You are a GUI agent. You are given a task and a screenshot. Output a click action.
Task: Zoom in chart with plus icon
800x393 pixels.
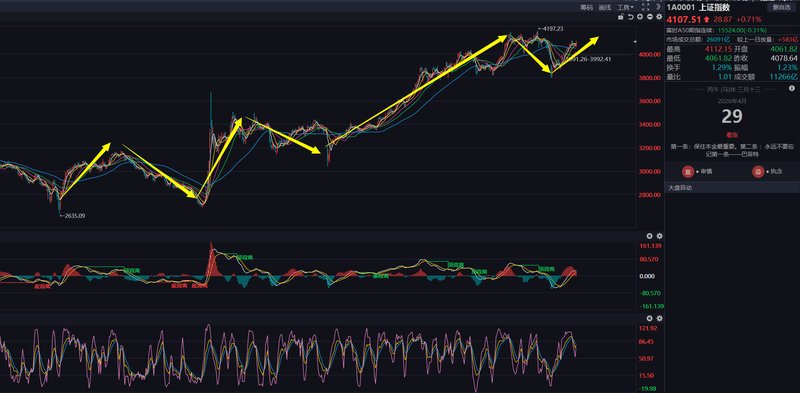tap(640, 17)
